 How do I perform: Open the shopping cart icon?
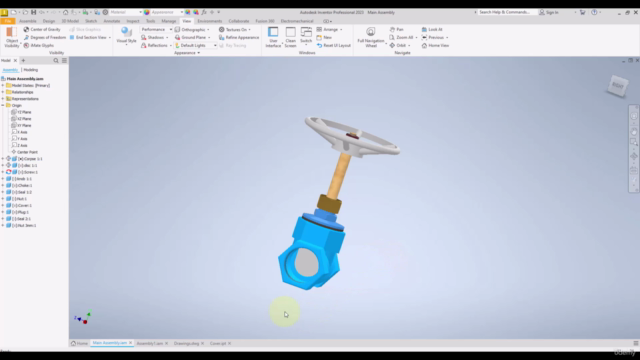click(582, 12)
